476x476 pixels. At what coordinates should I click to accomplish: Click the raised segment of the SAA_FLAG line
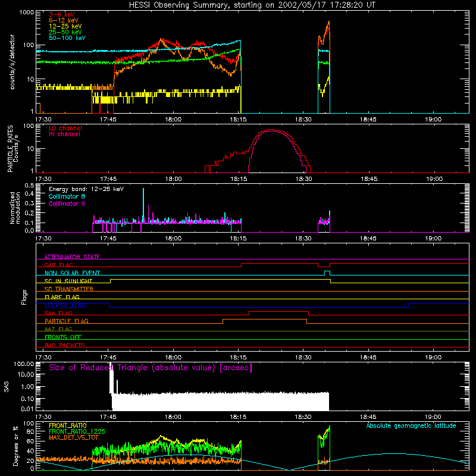click(278, 312)
